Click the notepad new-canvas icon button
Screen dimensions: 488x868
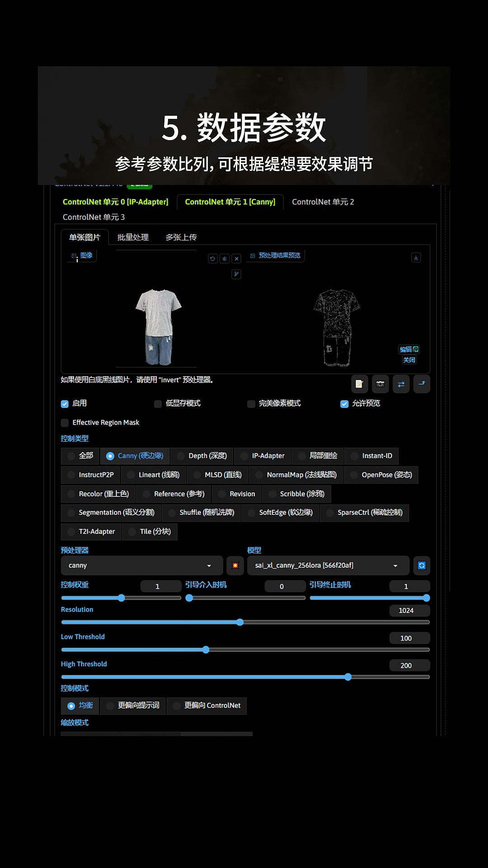359,384
